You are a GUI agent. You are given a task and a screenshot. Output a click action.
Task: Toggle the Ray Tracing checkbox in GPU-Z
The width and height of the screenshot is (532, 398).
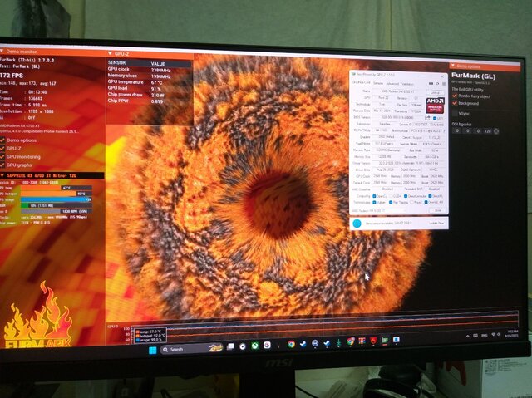[391, 203]
